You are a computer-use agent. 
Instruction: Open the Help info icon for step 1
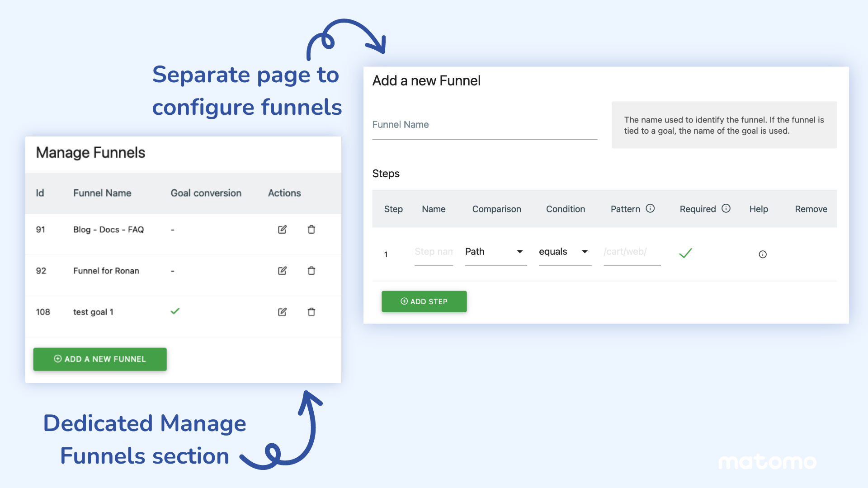(x=763, y=254)
